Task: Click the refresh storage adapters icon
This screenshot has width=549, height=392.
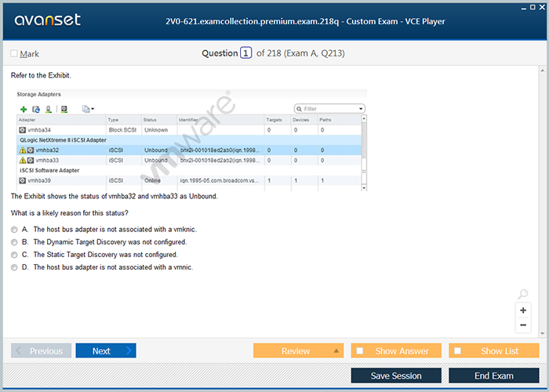Action: click(35, 109)
